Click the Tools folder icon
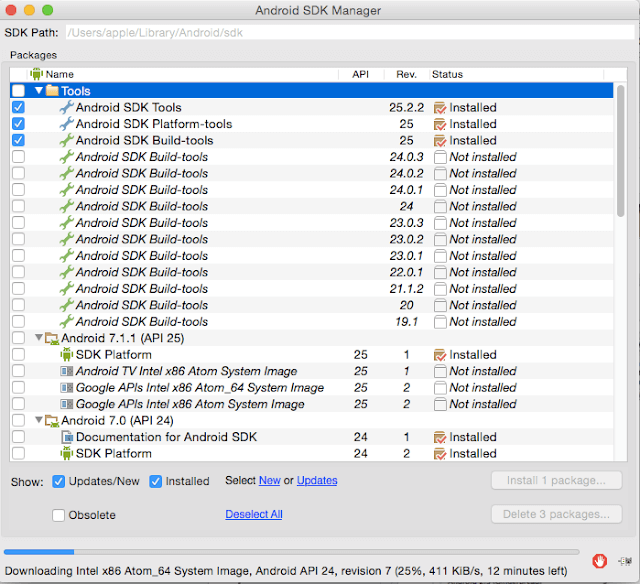 pos(52,90)
